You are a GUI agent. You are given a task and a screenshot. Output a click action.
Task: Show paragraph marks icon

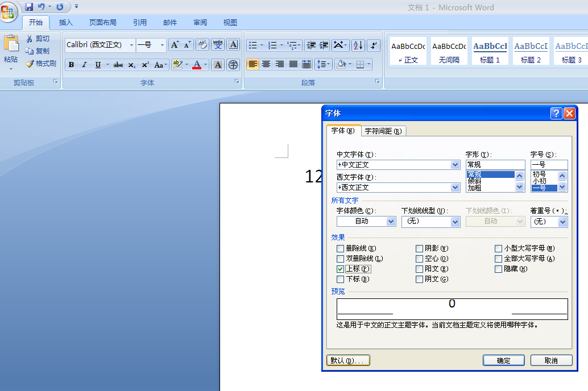click(374, 45)
